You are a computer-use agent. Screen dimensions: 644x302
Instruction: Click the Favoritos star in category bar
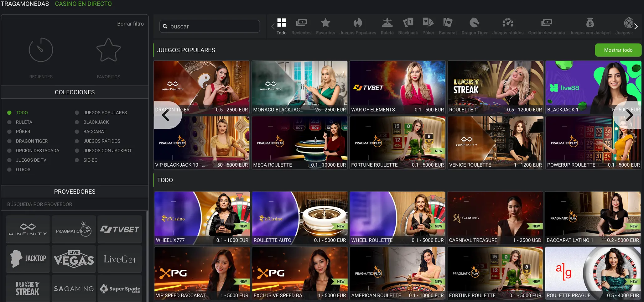[325, 23]
